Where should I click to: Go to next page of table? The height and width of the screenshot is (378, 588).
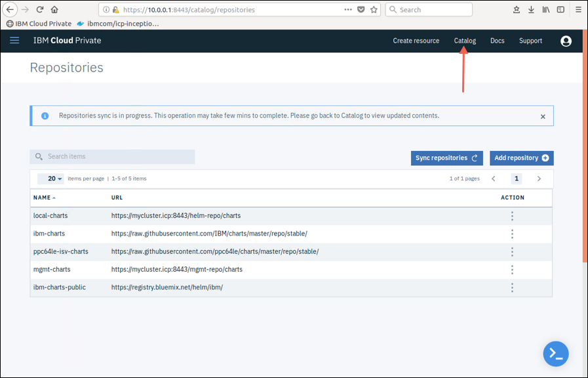539,178
